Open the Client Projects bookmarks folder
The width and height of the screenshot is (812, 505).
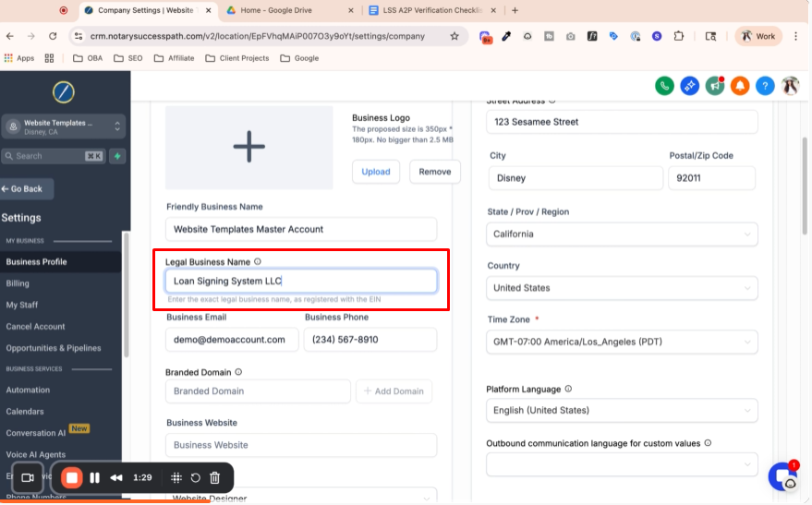pyautogui.click(x=237, y=58)
